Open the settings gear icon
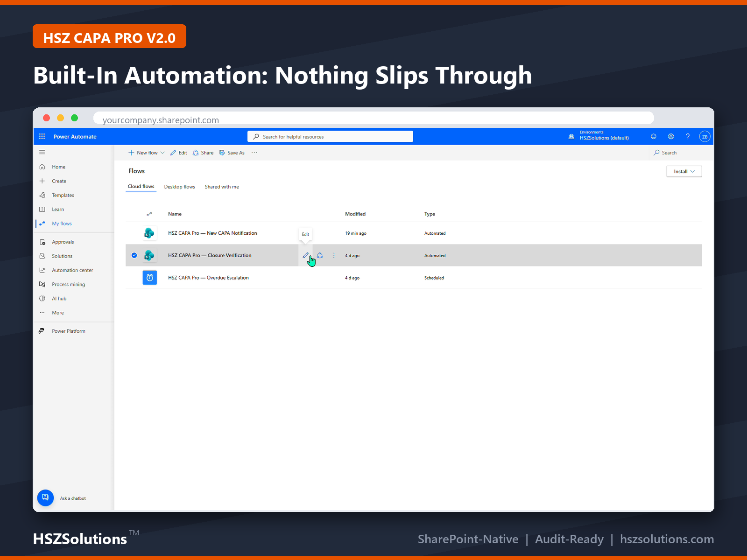The width and height of the screenshot is (747, 560). pyautogui.click(x=671, y=136)
